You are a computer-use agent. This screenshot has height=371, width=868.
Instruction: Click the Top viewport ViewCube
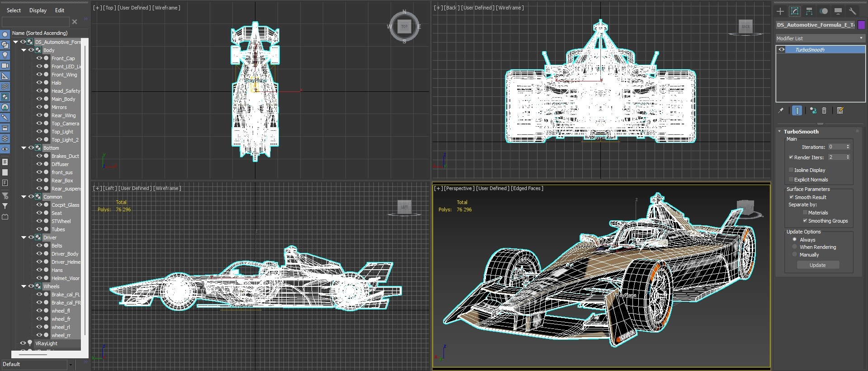tap(404, 27)
